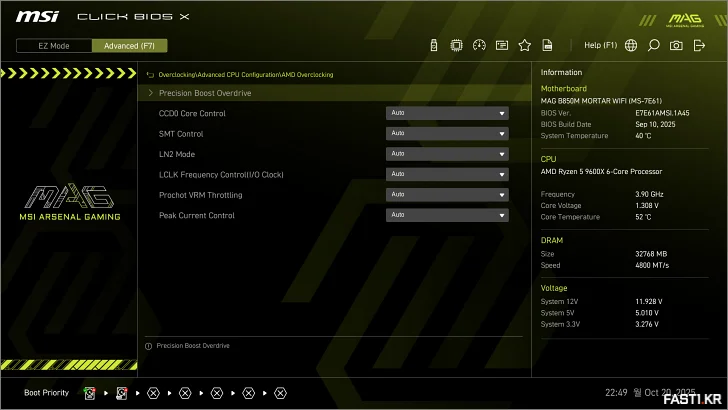Screen dimensions: 728x410
Task: Open Prochot VRM Throttling dropdown
Action: pos(447,195)
